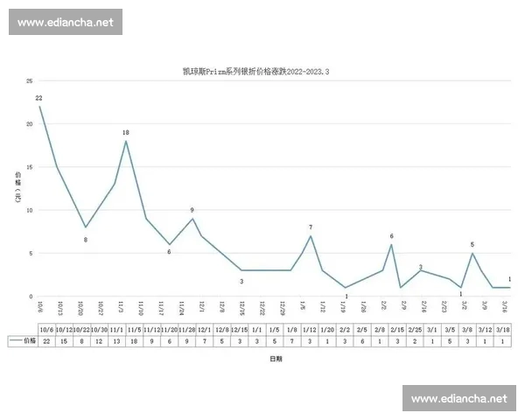
Task: Select the 22 data label at the line's start
Action: point(38,98)
